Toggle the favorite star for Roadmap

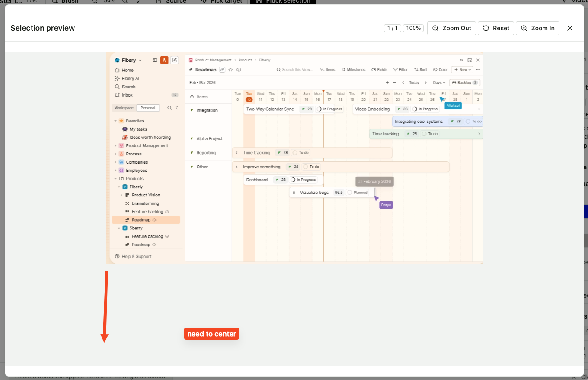(231, 69)
